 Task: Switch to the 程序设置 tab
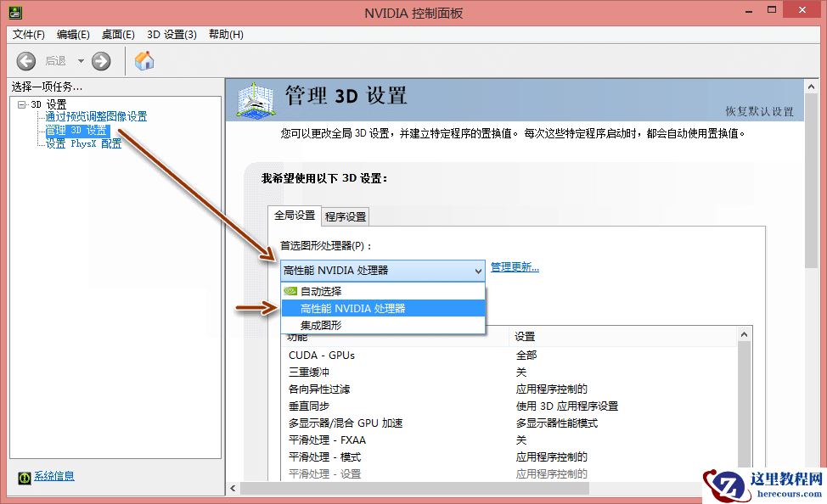[x=345, y=216]
